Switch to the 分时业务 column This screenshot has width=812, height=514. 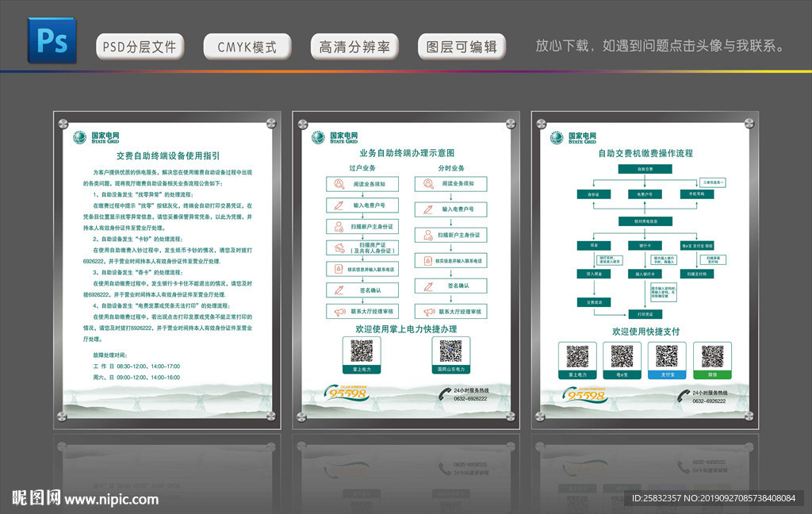453,167
